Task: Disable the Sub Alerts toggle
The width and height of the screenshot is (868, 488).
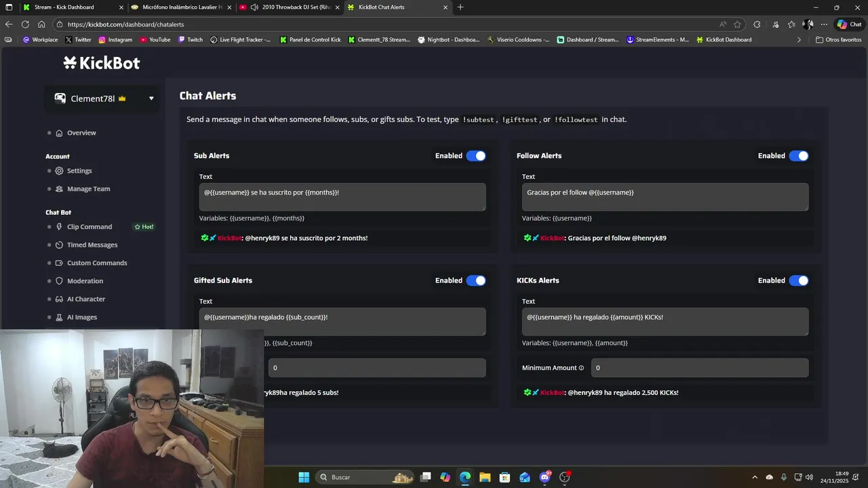Action: tap(476, 156)
